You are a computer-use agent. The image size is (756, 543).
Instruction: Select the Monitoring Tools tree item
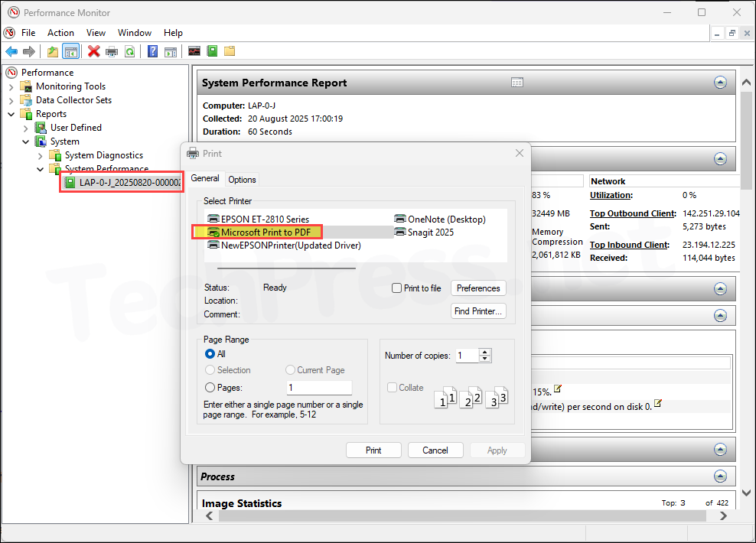(70, 86)
